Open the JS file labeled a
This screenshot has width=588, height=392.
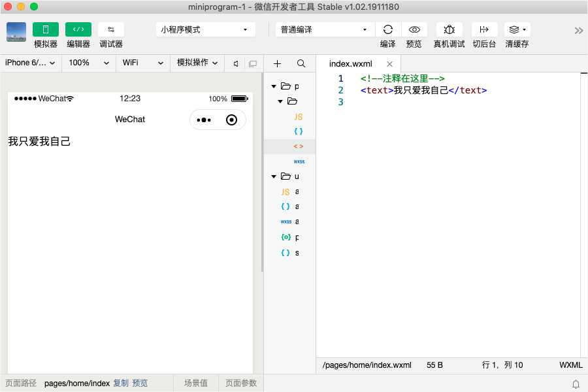(x=289, y=191)
